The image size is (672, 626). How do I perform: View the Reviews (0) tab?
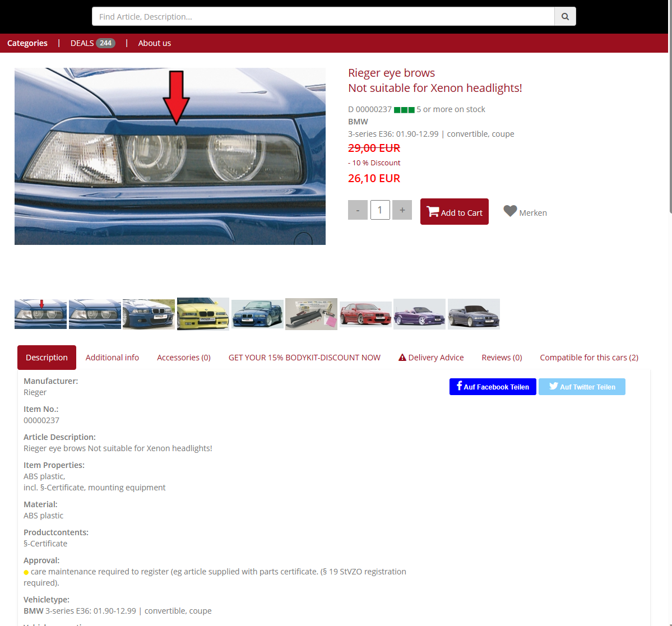point(502,358)
